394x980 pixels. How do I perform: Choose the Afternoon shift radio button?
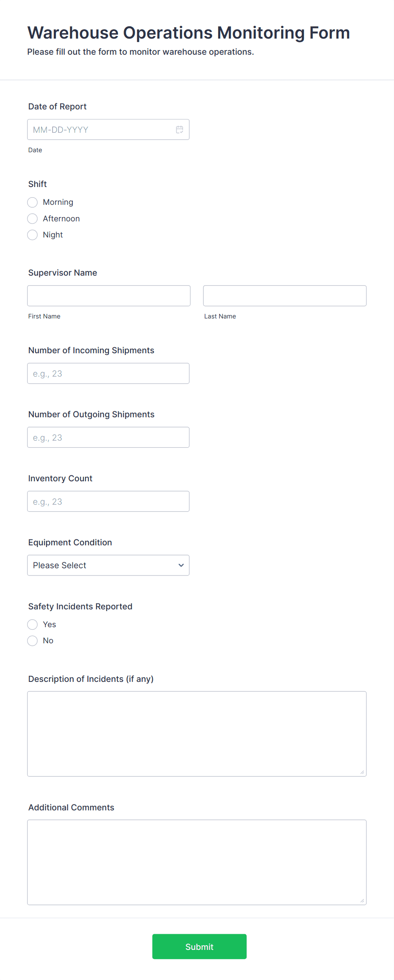tap(32, 219)
